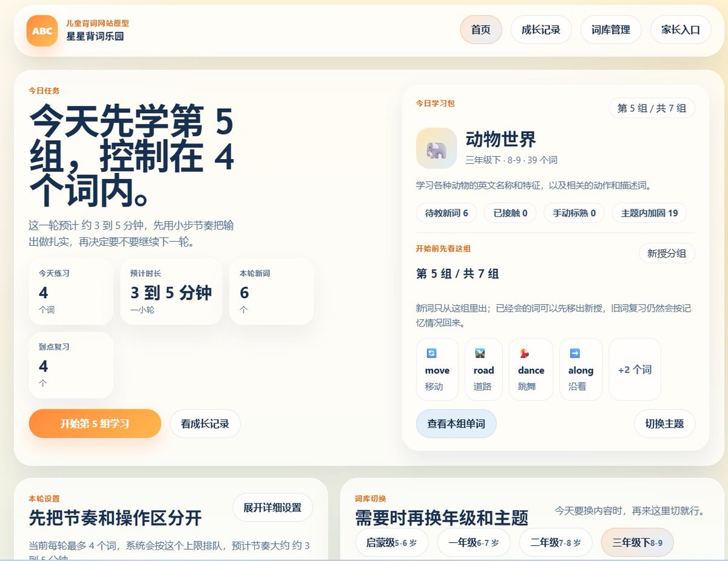Screen dimensions: 728x561
Task: Click the 到点复习 4 stat card
Action: click(x=71, y=365)
